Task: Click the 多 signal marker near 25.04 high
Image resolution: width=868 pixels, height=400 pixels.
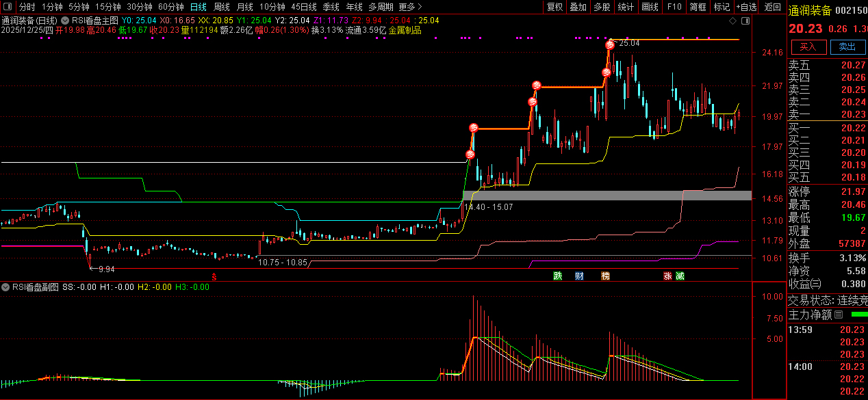Action: pos(609,45)
